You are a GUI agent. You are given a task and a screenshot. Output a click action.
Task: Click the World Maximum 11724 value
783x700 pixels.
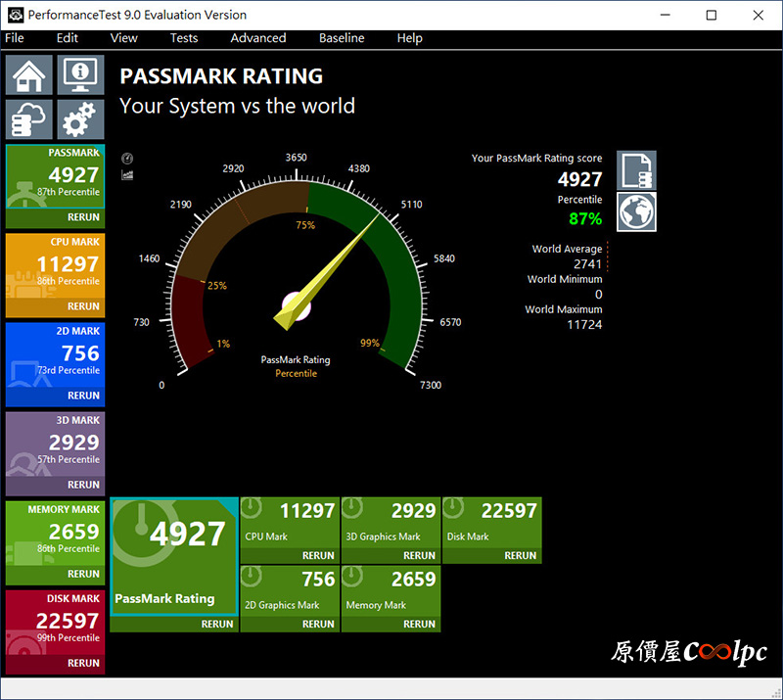click(x=584, y=325)
